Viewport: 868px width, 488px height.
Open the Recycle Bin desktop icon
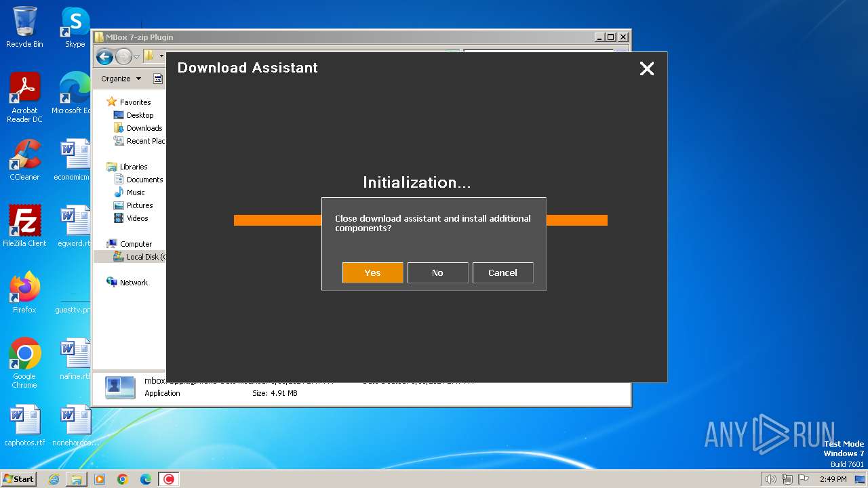pyautogui.click(x=24, y=27)
